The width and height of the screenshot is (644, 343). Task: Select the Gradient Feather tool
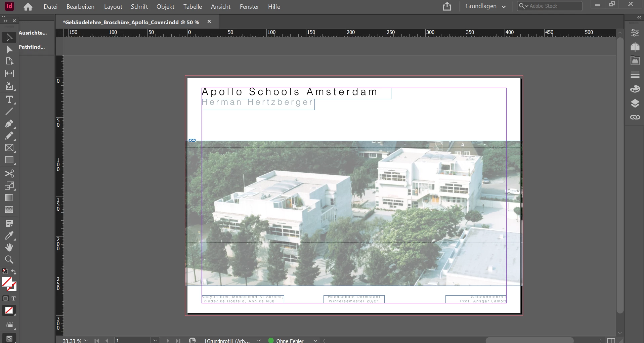pyautogui.click(x=9, y=210)
